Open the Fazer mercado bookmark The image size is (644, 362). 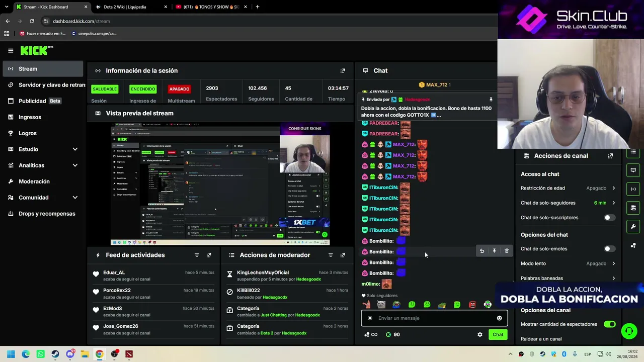[42, 34]
